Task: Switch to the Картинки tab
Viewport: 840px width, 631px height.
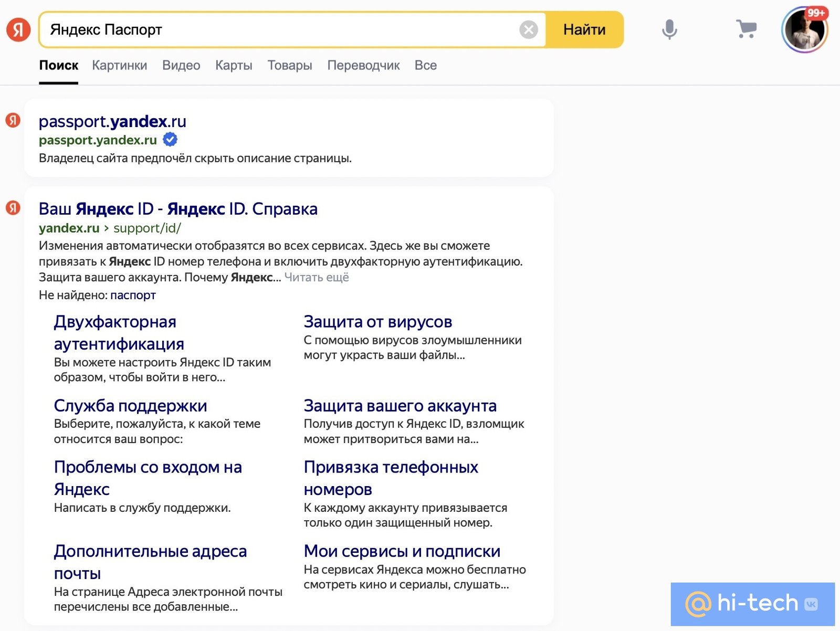Action: tap(120, 65)
